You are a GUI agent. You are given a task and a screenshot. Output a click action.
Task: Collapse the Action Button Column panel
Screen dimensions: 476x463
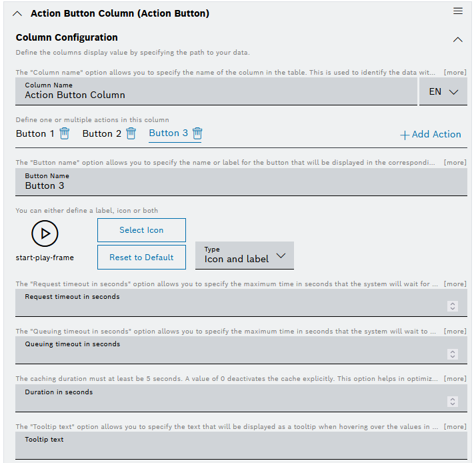point(18,13)
